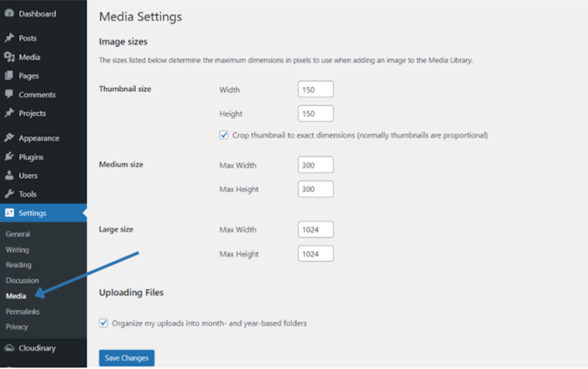Click the Projects pin icon
This screenshot has height=369, width=588.
[9, 112]
